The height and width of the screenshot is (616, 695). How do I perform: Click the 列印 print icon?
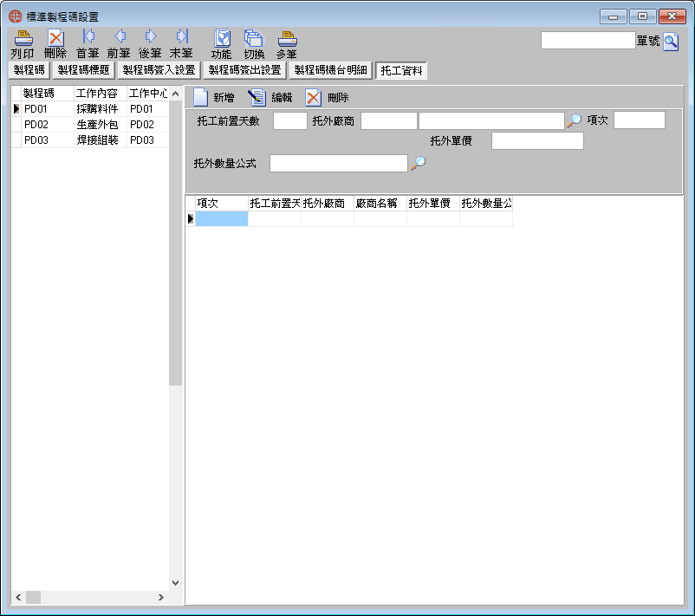tap(23, 39)
